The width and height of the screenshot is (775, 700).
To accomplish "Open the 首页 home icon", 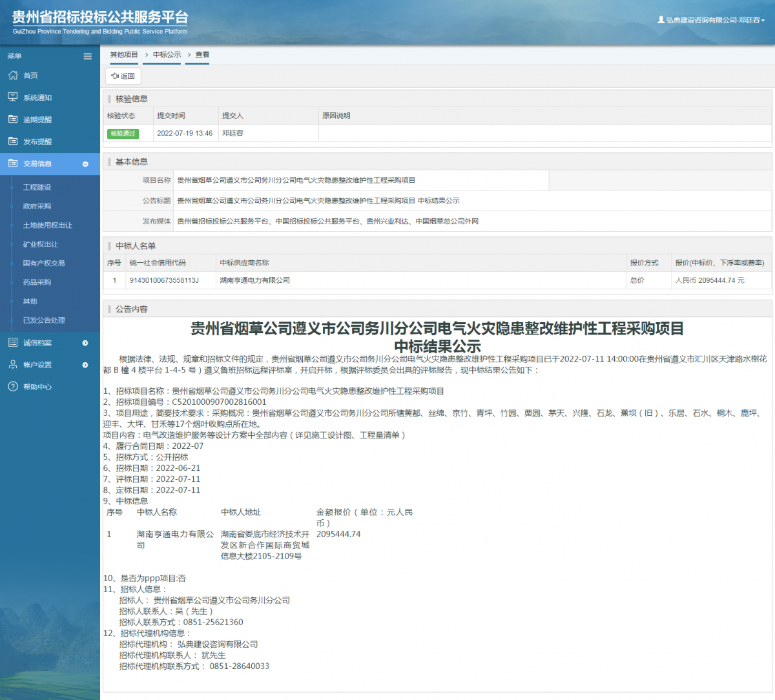I will (13, 76).
